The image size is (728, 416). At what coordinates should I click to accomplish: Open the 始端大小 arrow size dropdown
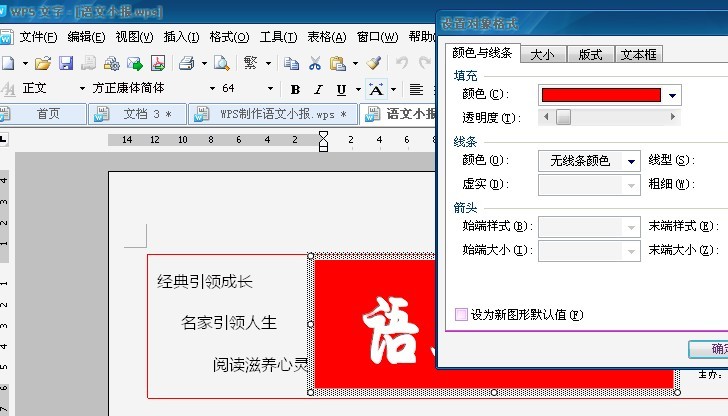click(x=631, y=251)
